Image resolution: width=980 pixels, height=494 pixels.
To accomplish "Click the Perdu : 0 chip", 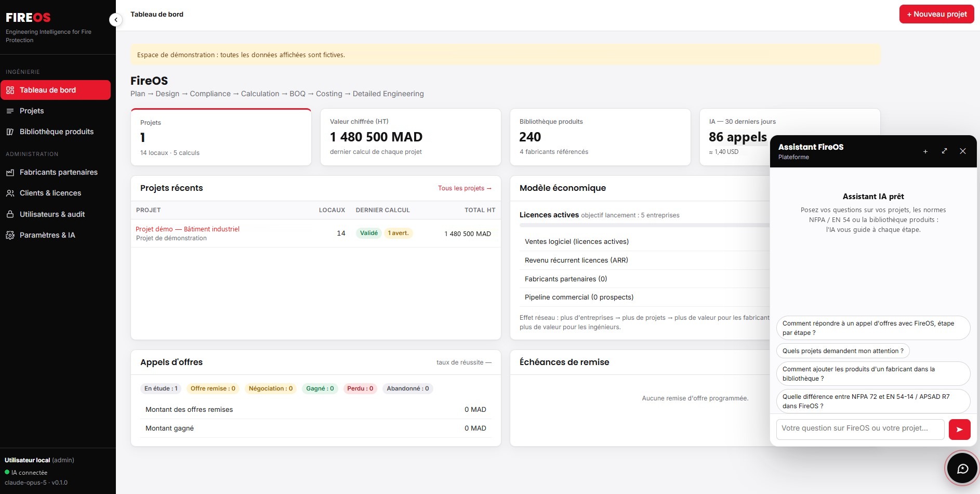I will tap(360, 388).
